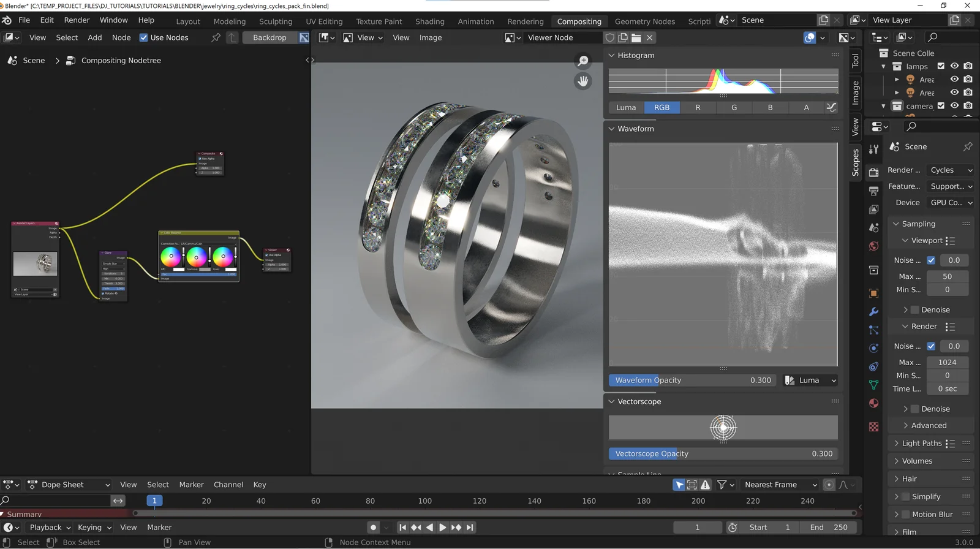Click the Render Max Samples 1024 field

click(947, 363)
